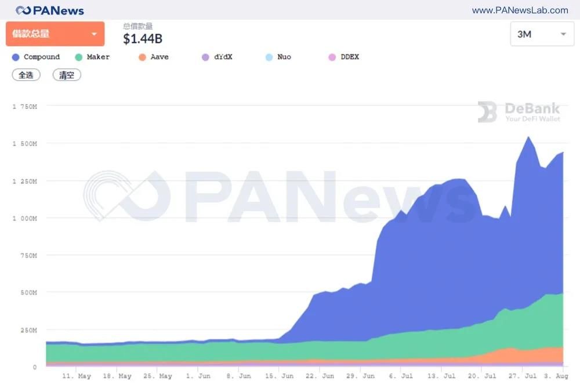Expand the 3M time range selector

click(x=542, y=34)
